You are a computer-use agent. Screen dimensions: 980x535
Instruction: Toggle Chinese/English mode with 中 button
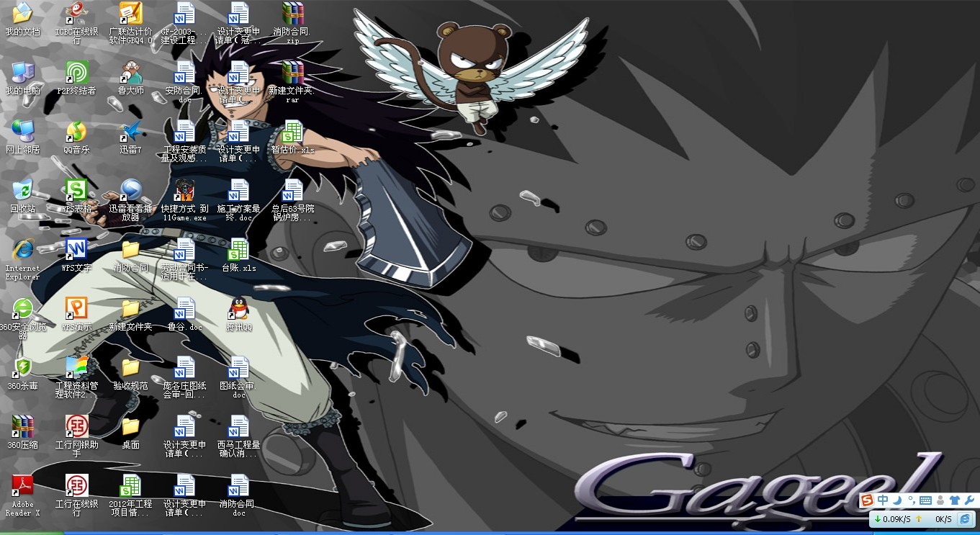(x=883, y=500)
